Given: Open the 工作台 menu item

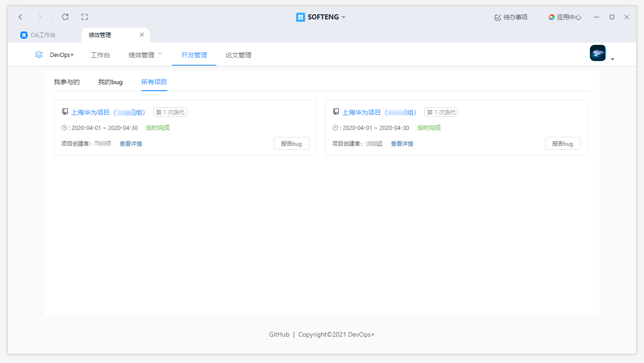Looking at the screenshot, I should (100, 55).
